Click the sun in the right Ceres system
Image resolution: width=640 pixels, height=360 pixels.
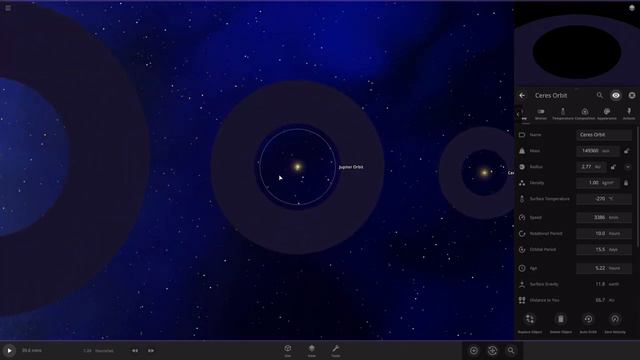click(x=484, y=173)
